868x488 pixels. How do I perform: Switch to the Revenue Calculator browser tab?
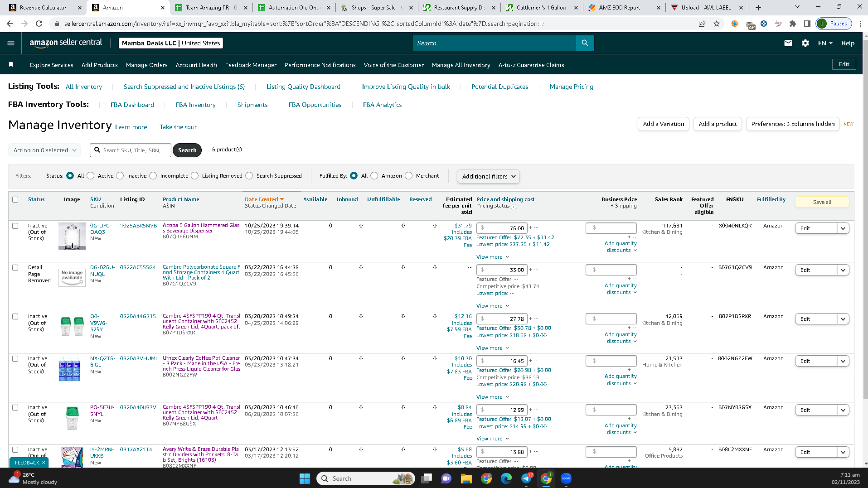tap(43, 8)
